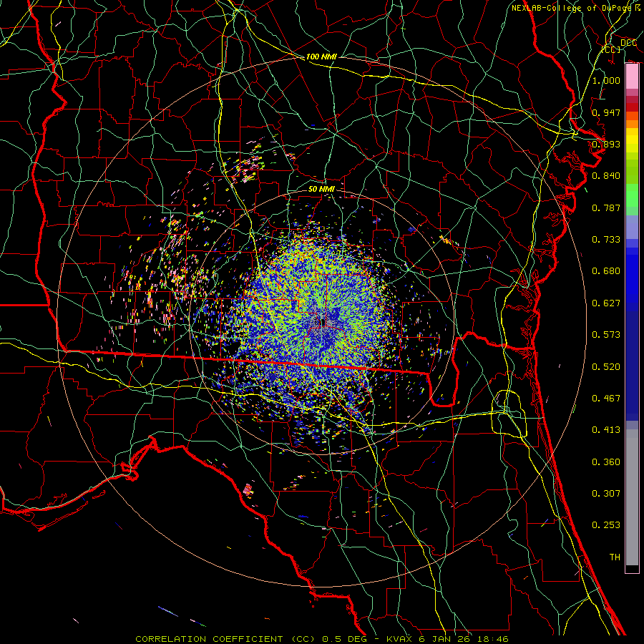Screen dimensions: 644x644
Task: Click the light green band of the color bar
Action: click(x=632, y=195)
